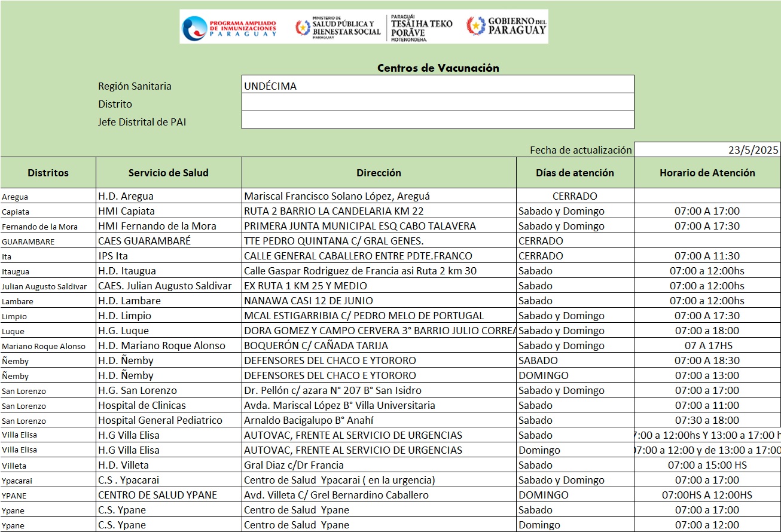Select the H.D. Aregua cell
Screen dimensions: 781x532
click(x=169, y=196)
